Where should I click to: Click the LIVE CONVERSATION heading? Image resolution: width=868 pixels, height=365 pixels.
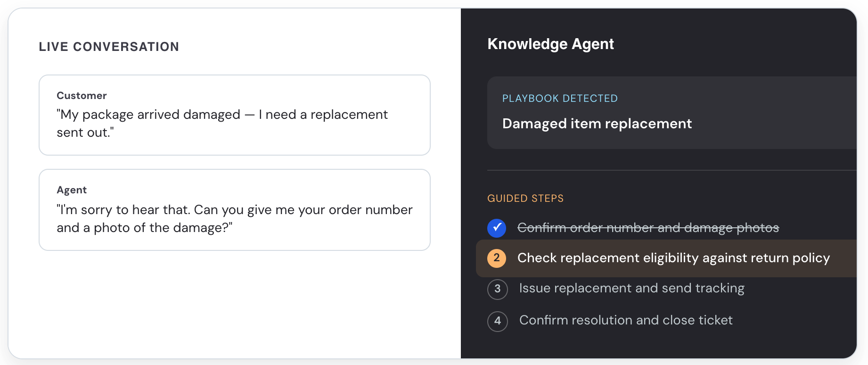[109, 47]
